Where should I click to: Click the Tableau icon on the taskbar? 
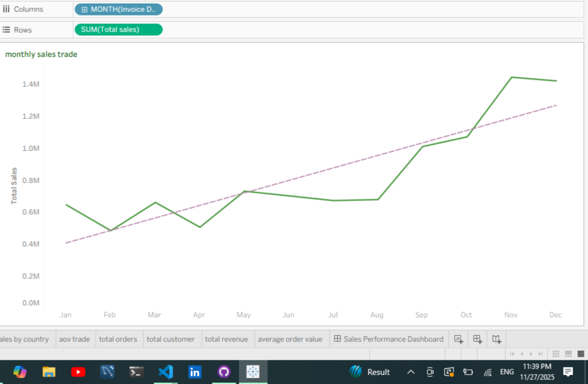tap(253, 372)
